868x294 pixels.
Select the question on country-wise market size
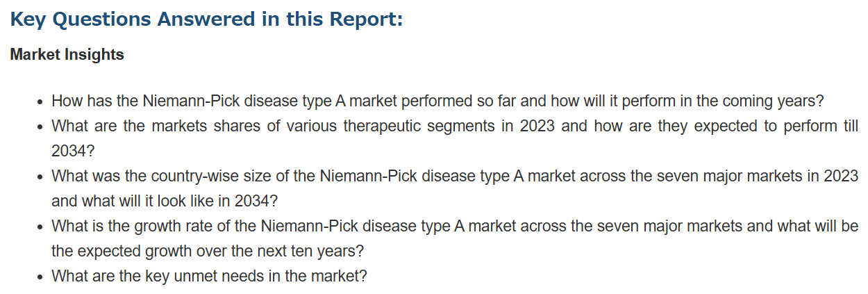tap(455, 188)
